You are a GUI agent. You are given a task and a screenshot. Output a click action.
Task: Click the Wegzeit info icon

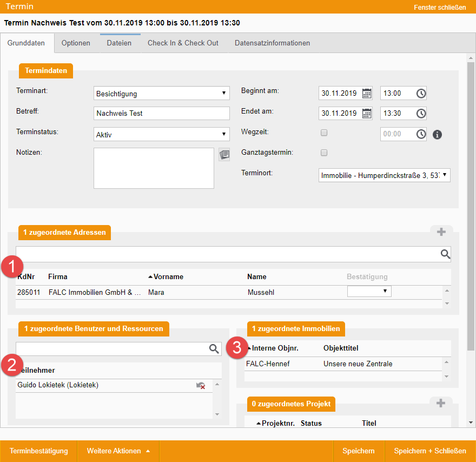tap(437, 134)
